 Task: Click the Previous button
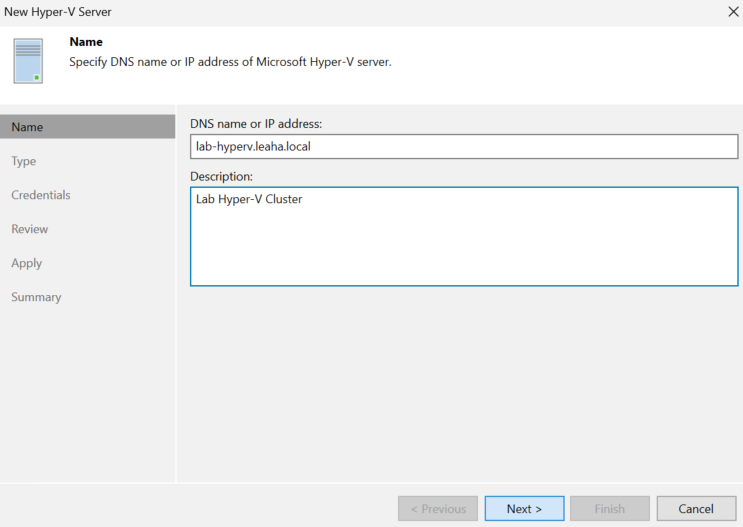tap(438, 509)
